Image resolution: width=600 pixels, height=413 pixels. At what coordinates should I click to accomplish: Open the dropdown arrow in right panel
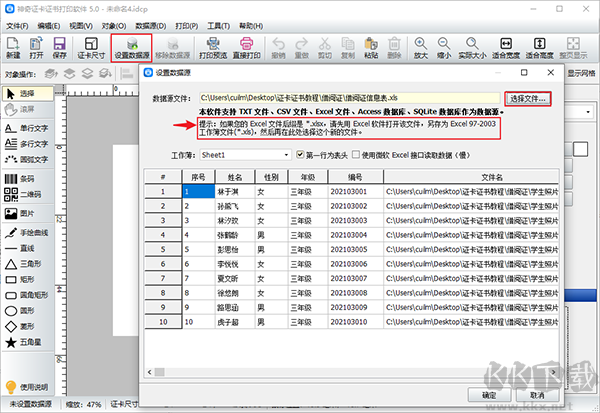(588, 112)
